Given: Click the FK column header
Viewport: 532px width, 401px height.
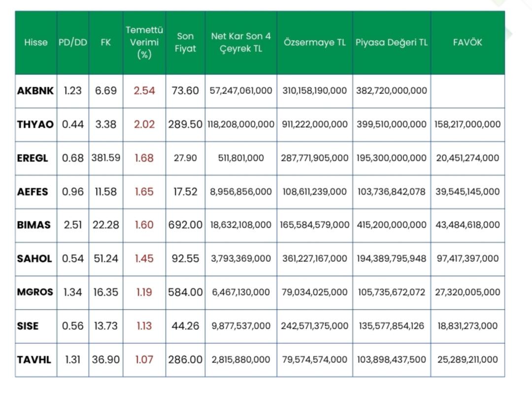Looking at the screenshot, I should point(106,42).
